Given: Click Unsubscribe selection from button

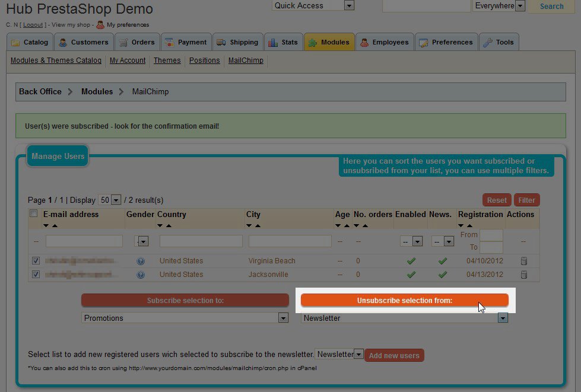Looking at the screenshot, I should coord(404,301).
